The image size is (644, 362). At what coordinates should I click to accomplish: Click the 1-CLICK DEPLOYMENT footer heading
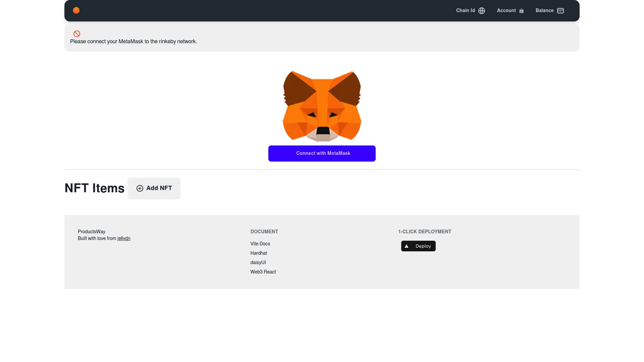(x=425, y=232)
